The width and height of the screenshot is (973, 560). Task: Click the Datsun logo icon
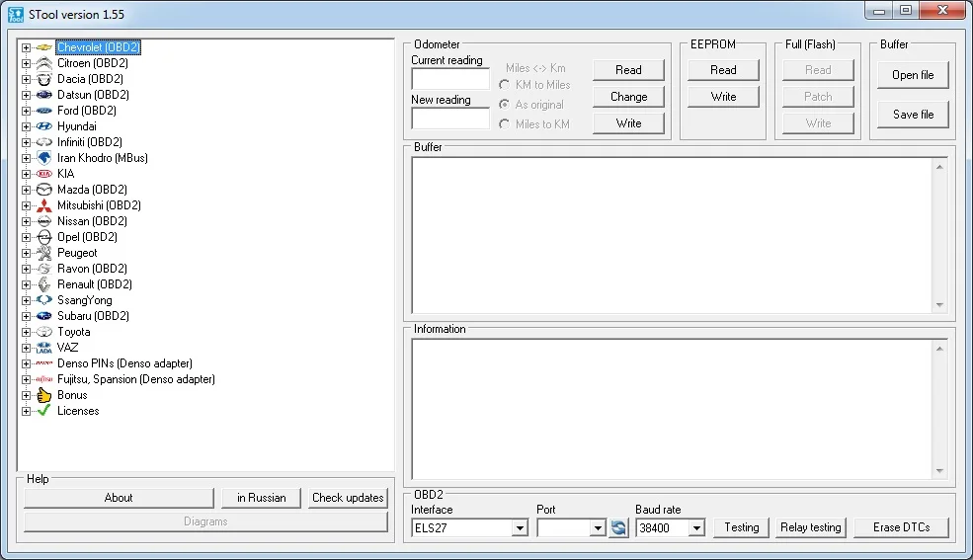[x=44, y=95]
